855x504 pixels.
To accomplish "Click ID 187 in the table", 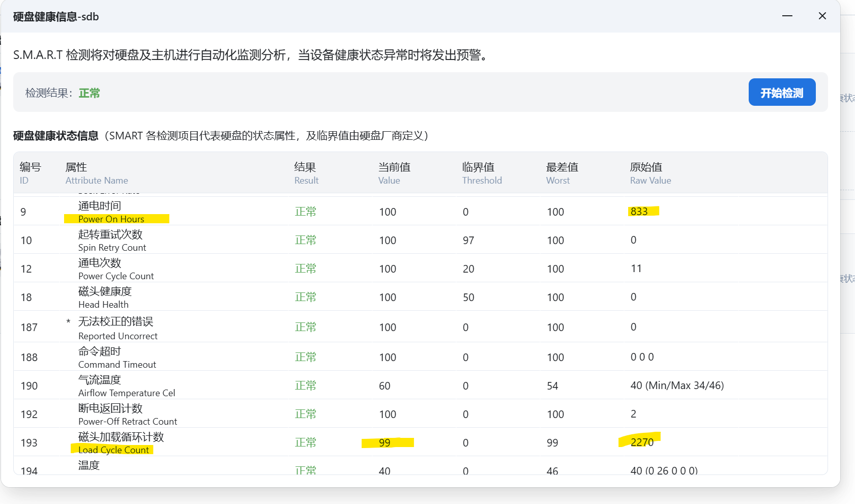I will click(x=29, y=328).
